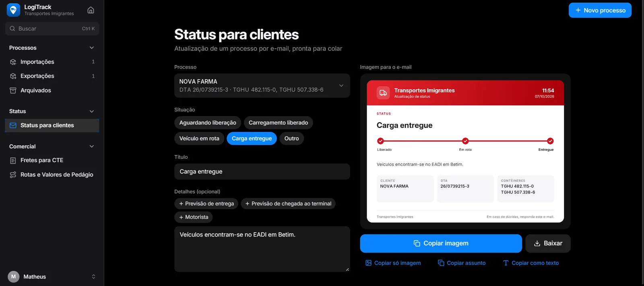
Task: Click the truck icon in the e-mail preview header
Action: pos(383,93)
